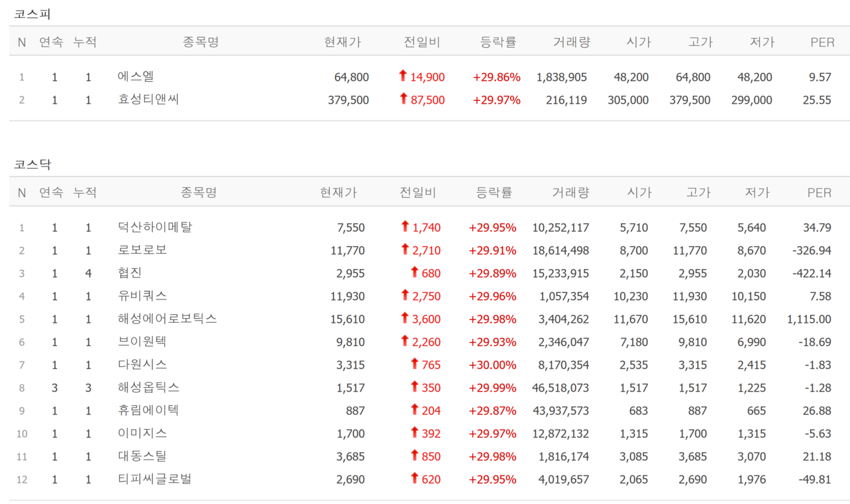Click 현재가 header in 코스피 table
The image size is (850, 504).
click(x=343, y=42)
